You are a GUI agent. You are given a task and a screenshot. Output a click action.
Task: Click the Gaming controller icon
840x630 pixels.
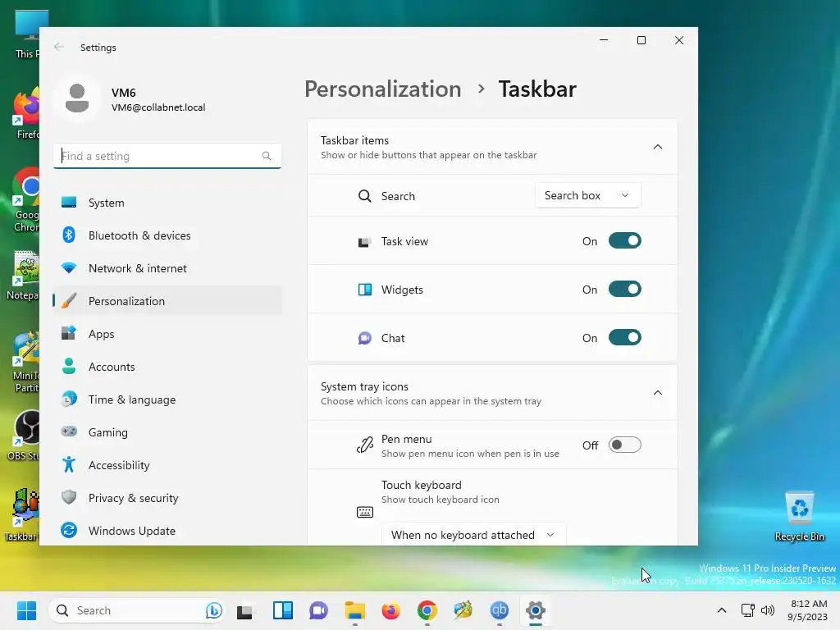pyautogui.click(x=69, y=431)
